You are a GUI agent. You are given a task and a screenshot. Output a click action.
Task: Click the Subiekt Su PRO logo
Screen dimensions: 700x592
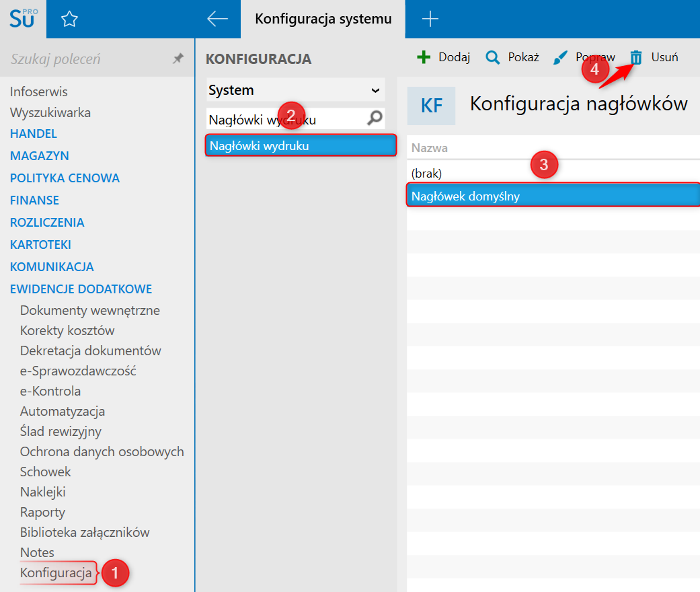(x=23, y=19)
